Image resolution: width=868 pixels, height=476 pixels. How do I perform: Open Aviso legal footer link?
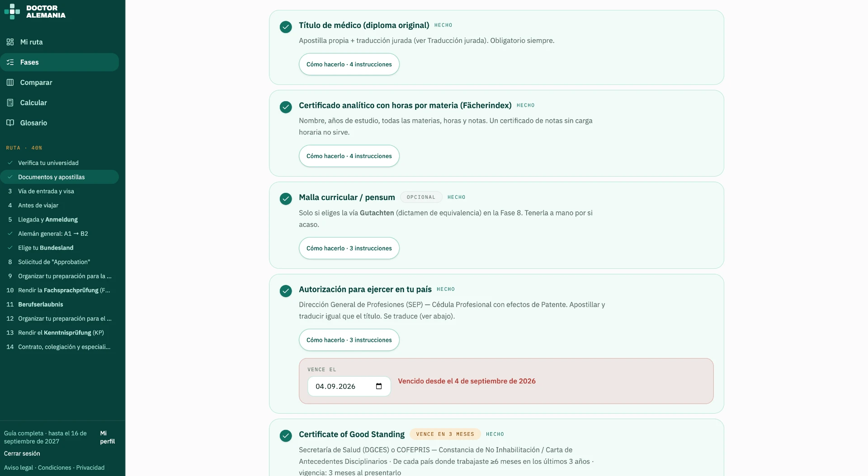point(19,467)
